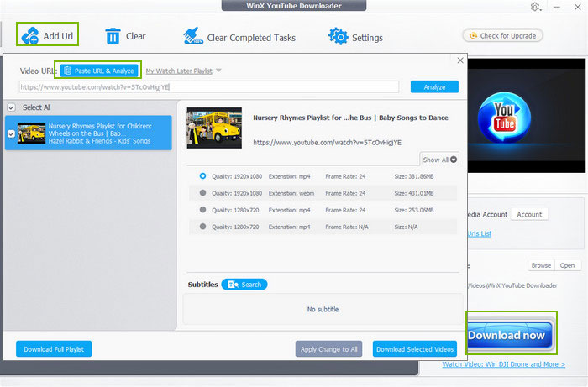588x387 pixels.
Task: Click inside the Video URL input field
Action: point(210,86)
